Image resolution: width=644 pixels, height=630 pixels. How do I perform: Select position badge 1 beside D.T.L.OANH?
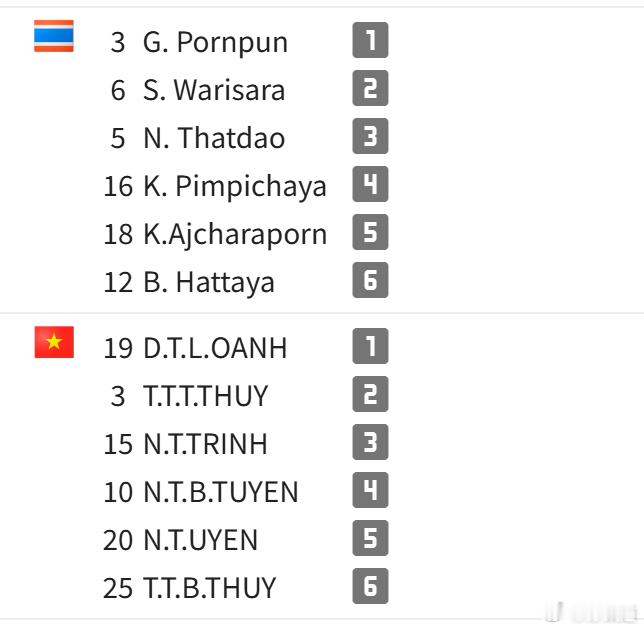coord(370,346)
